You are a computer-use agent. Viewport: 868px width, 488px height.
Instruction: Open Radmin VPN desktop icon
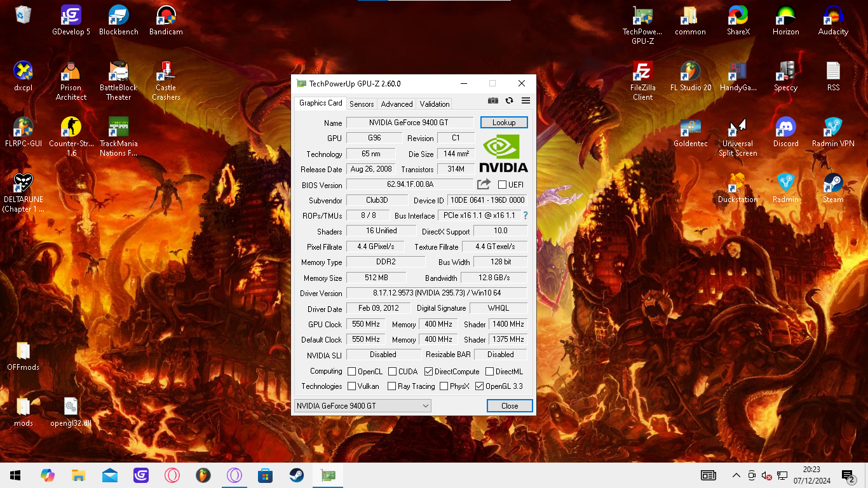pyautogui.click(x=833, y=132)
